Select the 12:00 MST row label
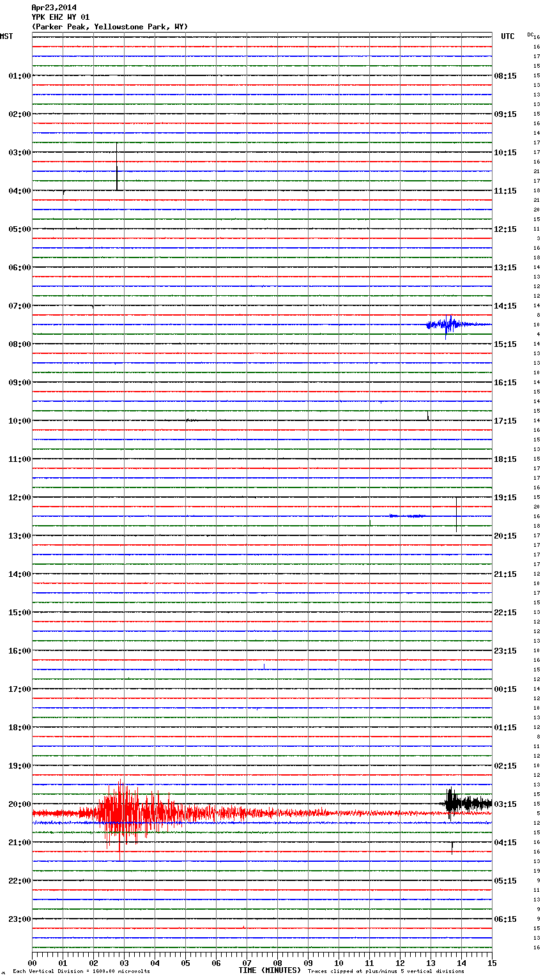The height and width of the screenshot is (980, 543). (20, 498)
